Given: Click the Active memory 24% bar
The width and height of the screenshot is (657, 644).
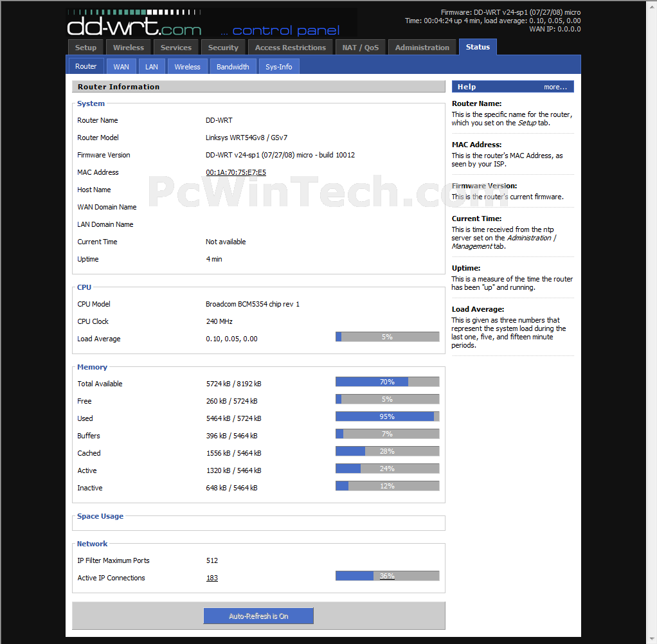Looking at the screenshot, I should (387, 469).
